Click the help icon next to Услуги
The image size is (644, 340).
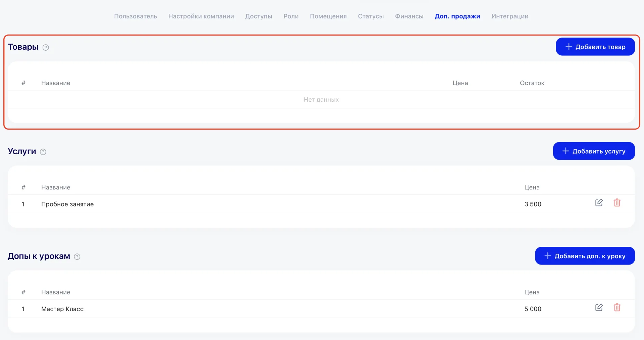pos(43,152)
